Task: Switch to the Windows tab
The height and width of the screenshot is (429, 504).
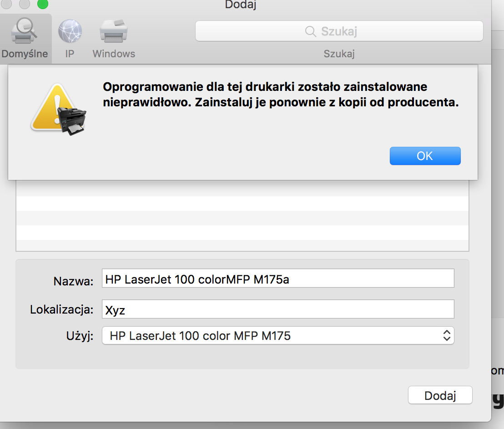Action: pyautogui.click(x=113, y=39)
